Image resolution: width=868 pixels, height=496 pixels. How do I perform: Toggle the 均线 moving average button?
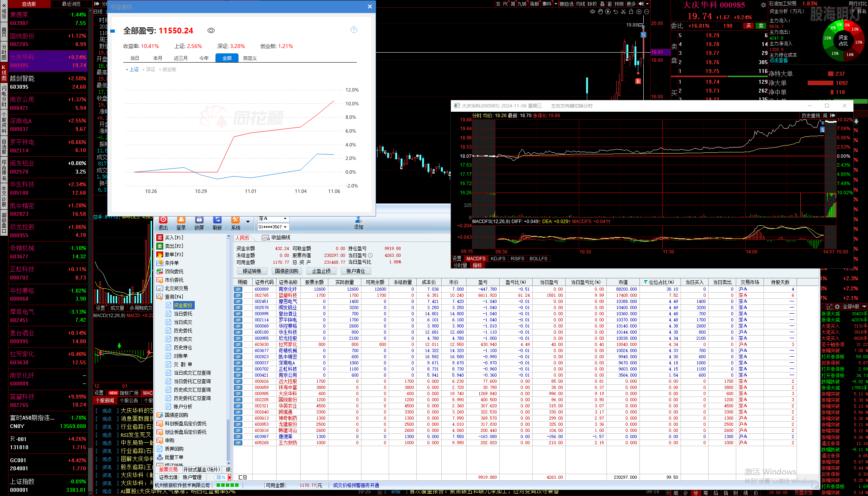pos(580,4)
